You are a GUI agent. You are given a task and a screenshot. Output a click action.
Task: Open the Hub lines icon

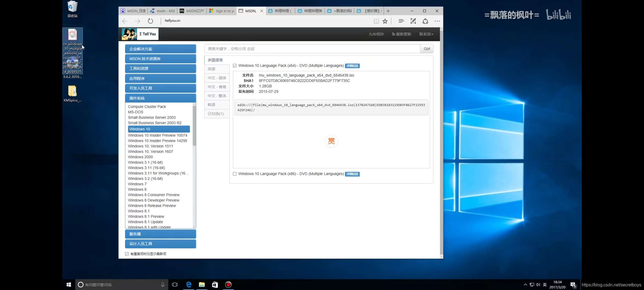tap(401, 21)
